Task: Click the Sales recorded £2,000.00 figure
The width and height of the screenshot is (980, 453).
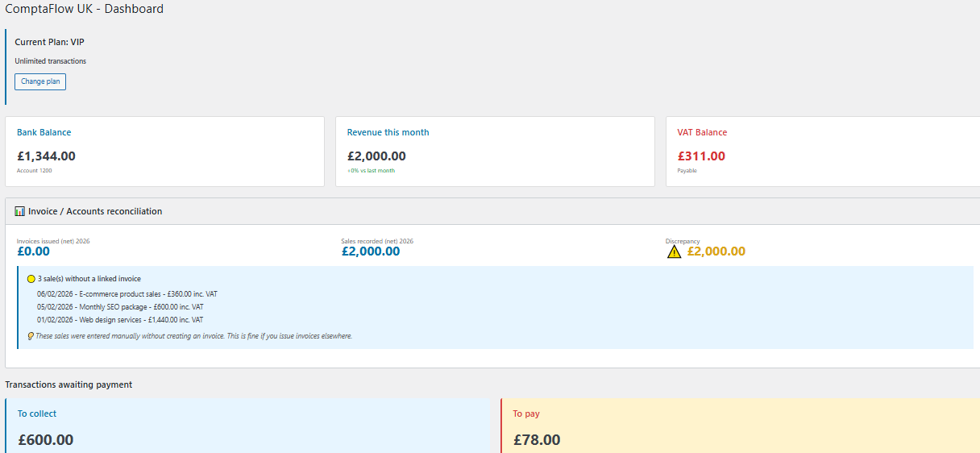Action: tap(370, 251)
